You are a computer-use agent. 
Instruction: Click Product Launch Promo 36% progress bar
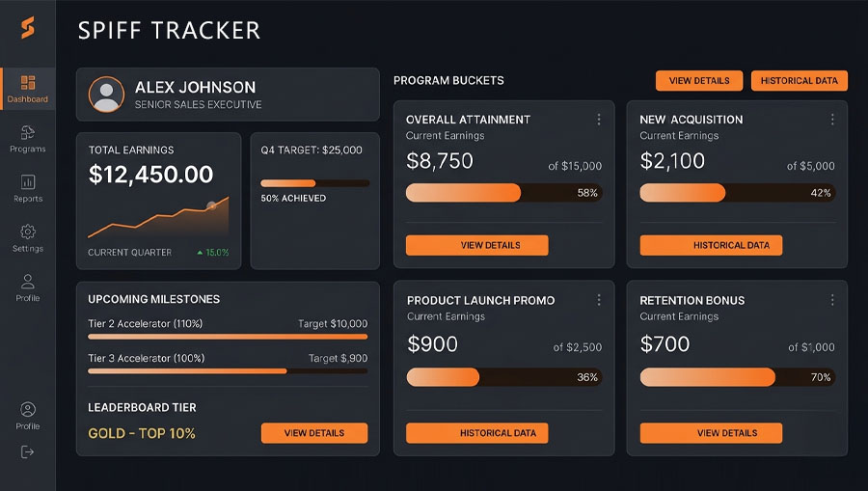[x=504, y=377]
